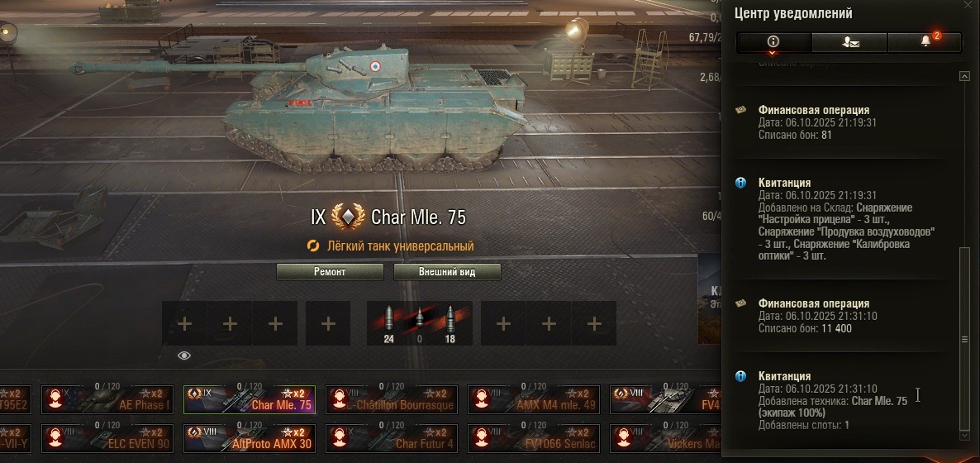Viewport: 980px width, 463px height.
Task: Select the AltProto AMX 30 tank card
Action: [x=250, y=438]
